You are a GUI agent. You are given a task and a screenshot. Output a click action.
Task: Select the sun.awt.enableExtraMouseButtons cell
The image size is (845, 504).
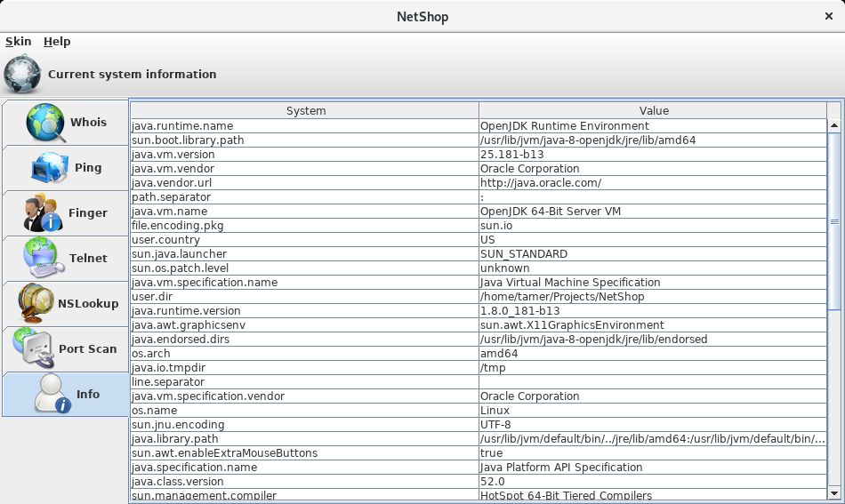click(304, 452)
